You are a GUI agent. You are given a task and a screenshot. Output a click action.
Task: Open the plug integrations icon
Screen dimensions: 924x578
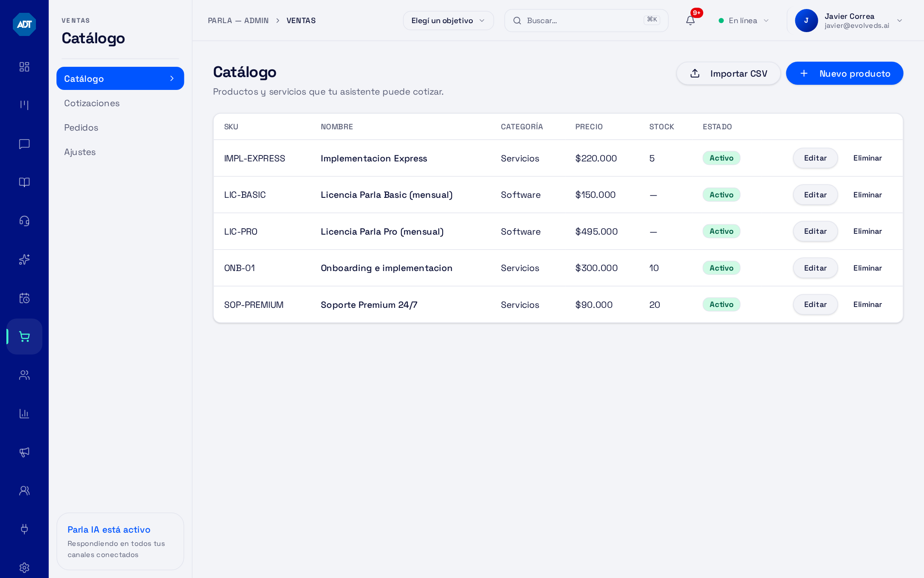click(x=24, y=529)
